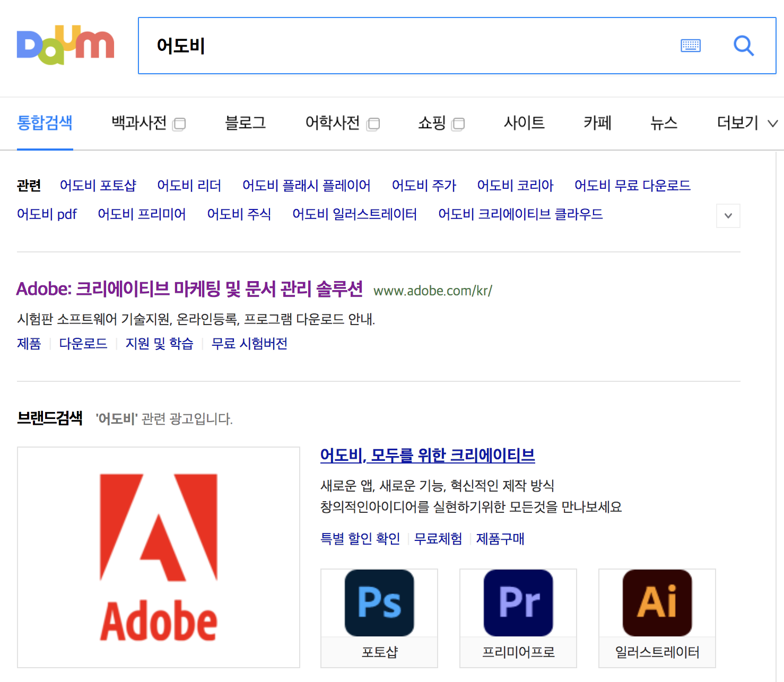Click ad text 창의적인아이디어를 실현하기위한 모든것을 만나보세요
The height and width of the screenshot is (682, 784).
coord(471,507)
